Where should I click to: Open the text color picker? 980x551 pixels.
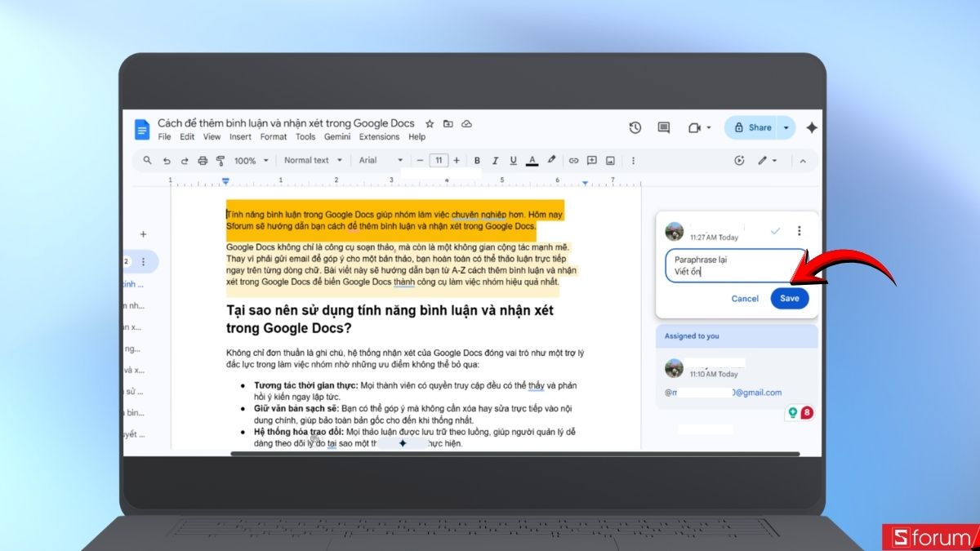[x=532, y=160]
